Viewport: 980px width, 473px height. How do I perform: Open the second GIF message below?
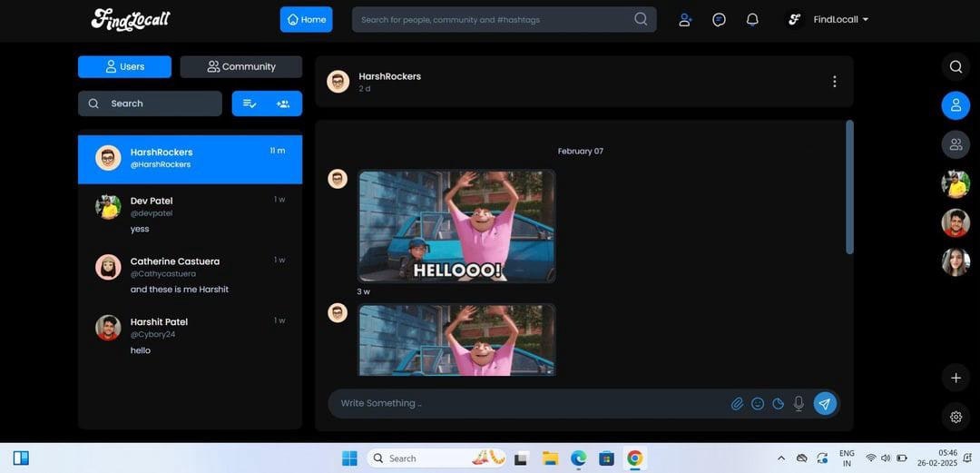coord(456,340)
